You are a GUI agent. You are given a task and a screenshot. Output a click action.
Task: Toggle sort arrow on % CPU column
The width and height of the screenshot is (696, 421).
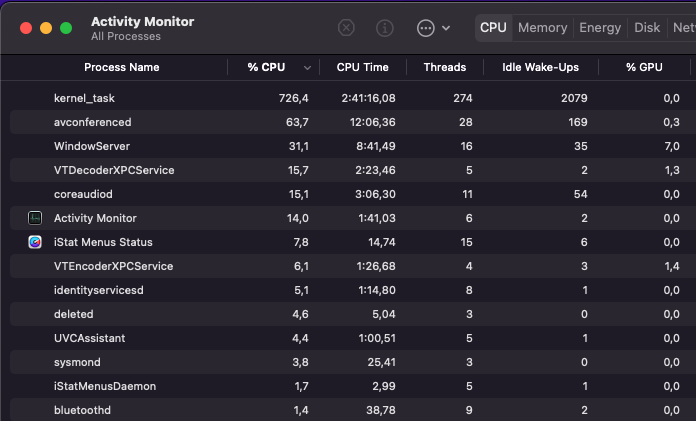(x=307, y=68)
